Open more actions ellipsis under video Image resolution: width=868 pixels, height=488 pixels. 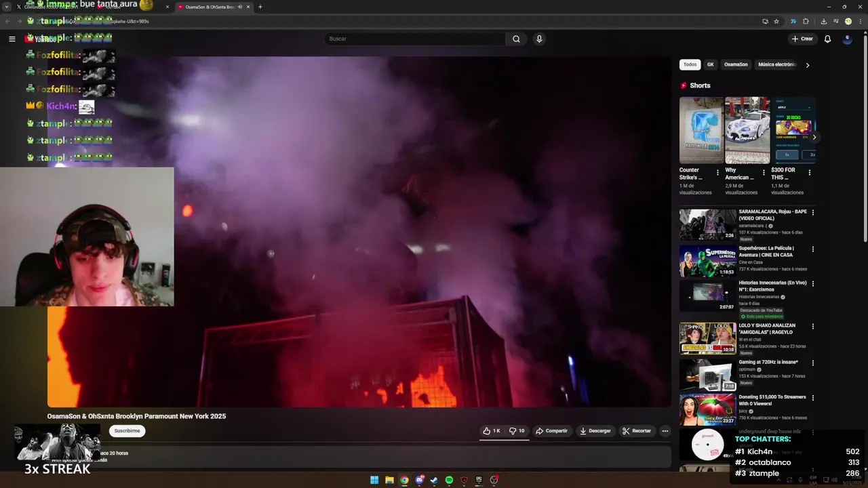[665, 431]
